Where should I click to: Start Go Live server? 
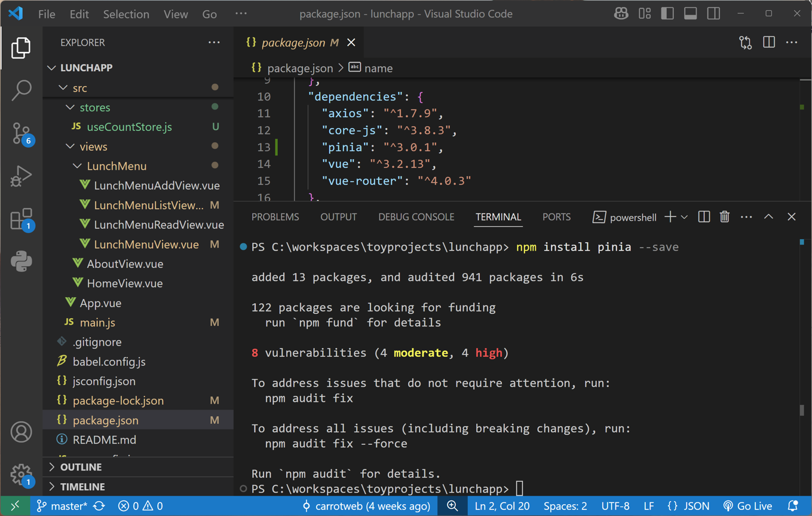(x=747, y=506)
